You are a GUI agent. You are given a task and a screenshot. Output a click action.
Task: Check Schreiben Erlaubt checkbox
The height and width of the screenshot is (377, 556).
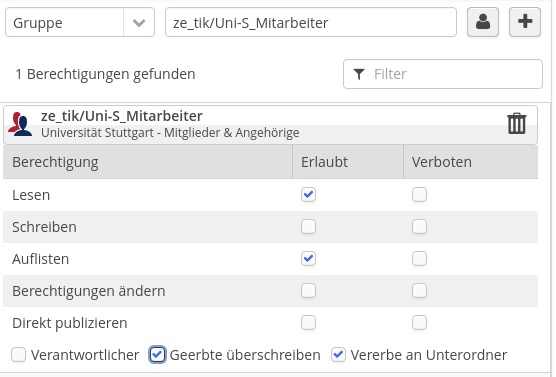308,227
